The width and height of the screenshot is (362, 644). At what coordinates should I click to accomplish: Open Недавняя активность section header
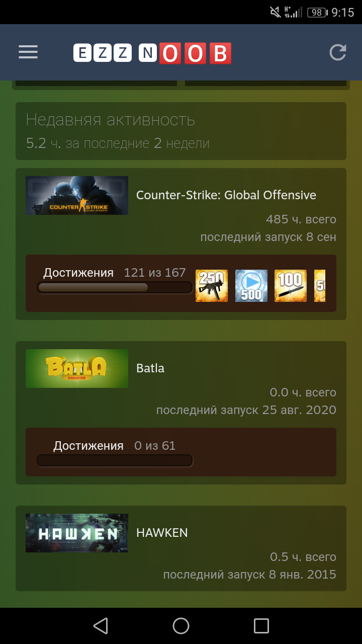111,120
